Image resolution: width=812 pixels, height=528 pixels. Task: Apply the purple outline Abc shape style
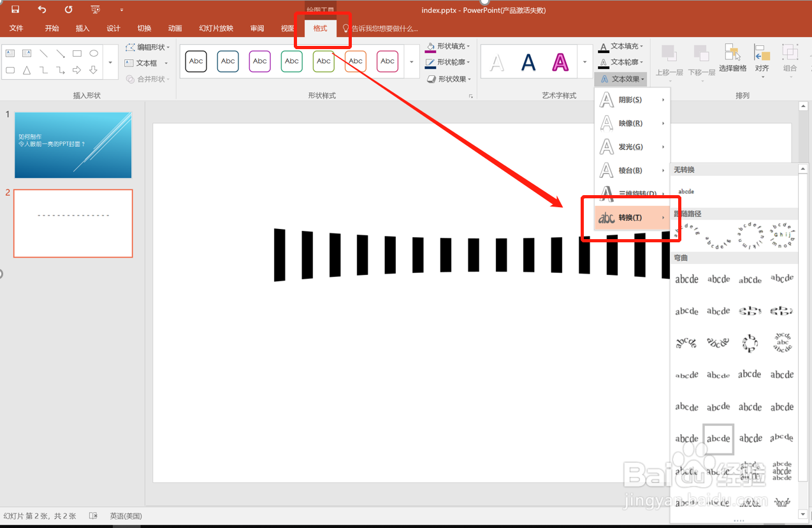pos(260,61)
